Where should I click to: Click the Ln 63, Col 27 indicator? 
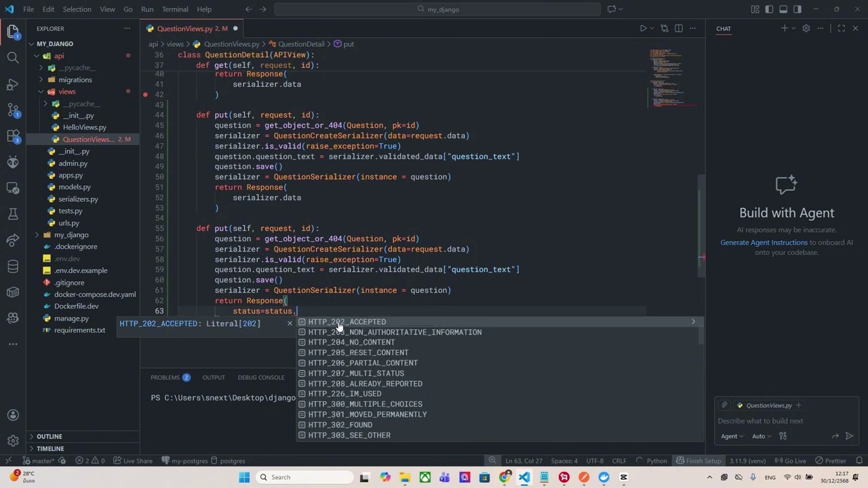[x=524, y=461]
